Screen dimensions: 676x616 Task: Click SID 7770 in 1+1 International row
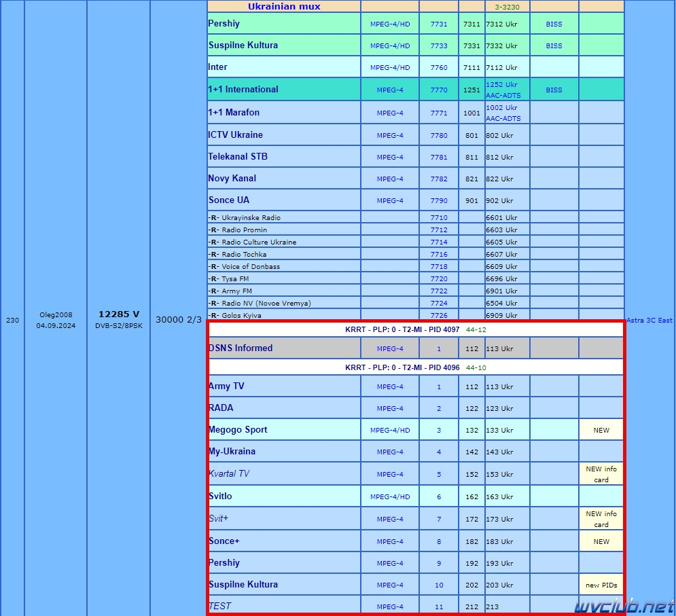click(439, 90)
